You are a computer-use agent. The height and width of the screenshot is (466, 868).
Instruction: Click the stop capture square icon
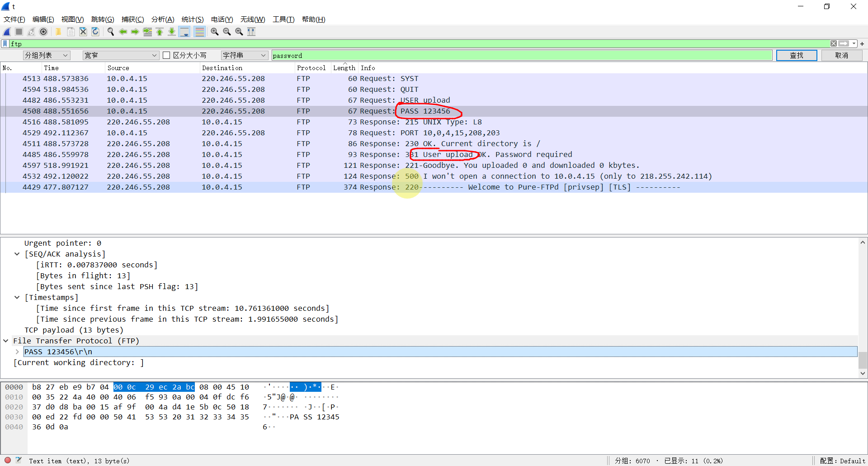(19, 32)
